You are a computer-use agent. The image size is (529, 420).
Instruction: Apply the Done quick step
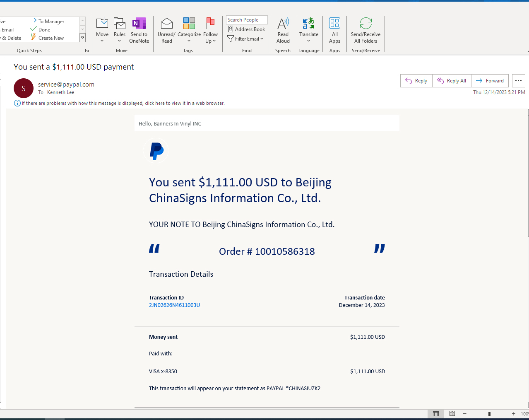40,29
